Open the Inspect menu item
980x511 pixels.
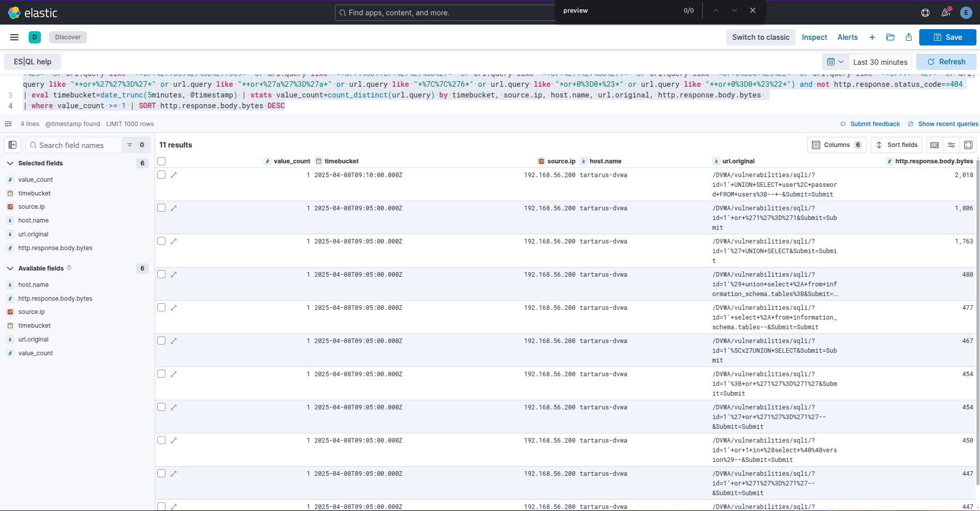click(814, 37)
